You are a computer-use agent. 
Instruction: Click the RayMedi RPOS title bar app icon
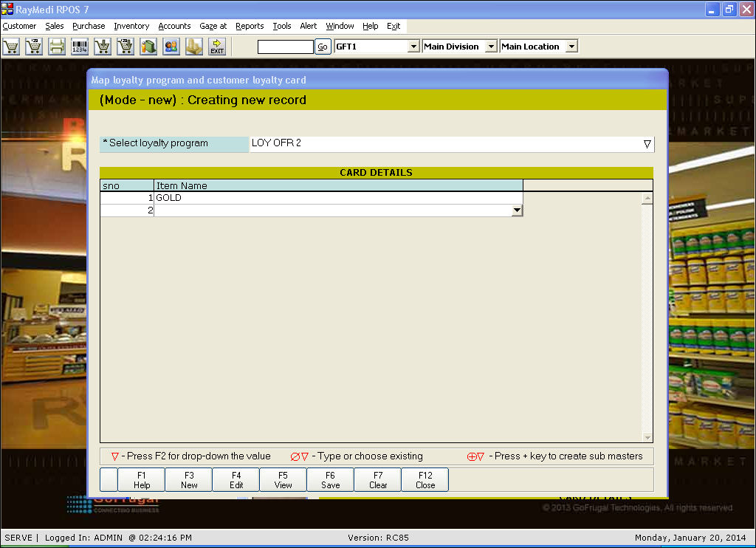click(7, 9)
